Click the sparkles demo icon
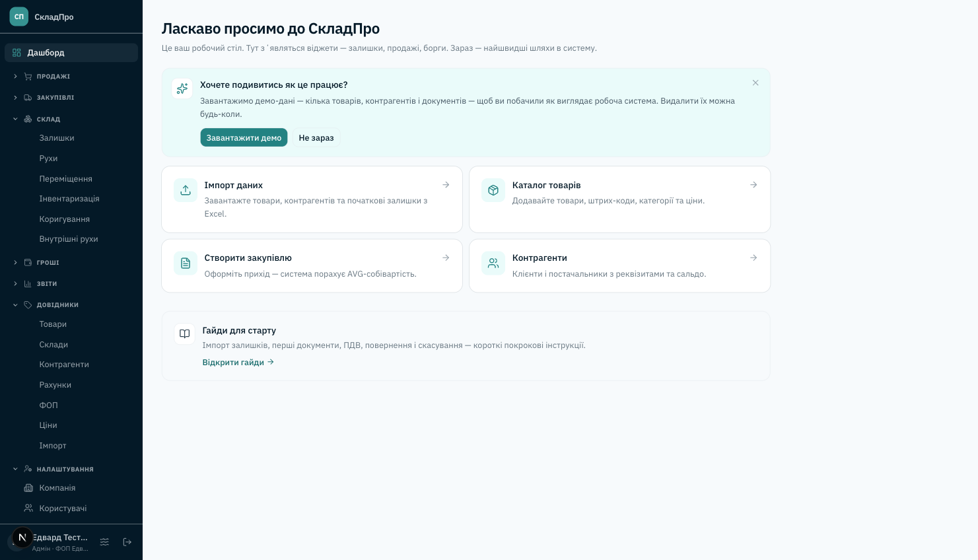 (182, 88)
